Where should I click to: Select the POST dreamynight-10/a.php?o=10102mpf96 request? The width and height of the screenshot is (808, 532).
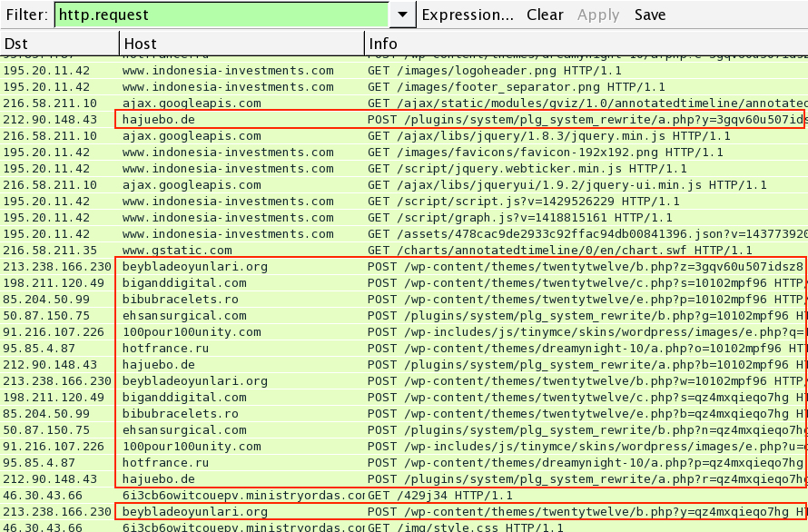tap(404, 349)
